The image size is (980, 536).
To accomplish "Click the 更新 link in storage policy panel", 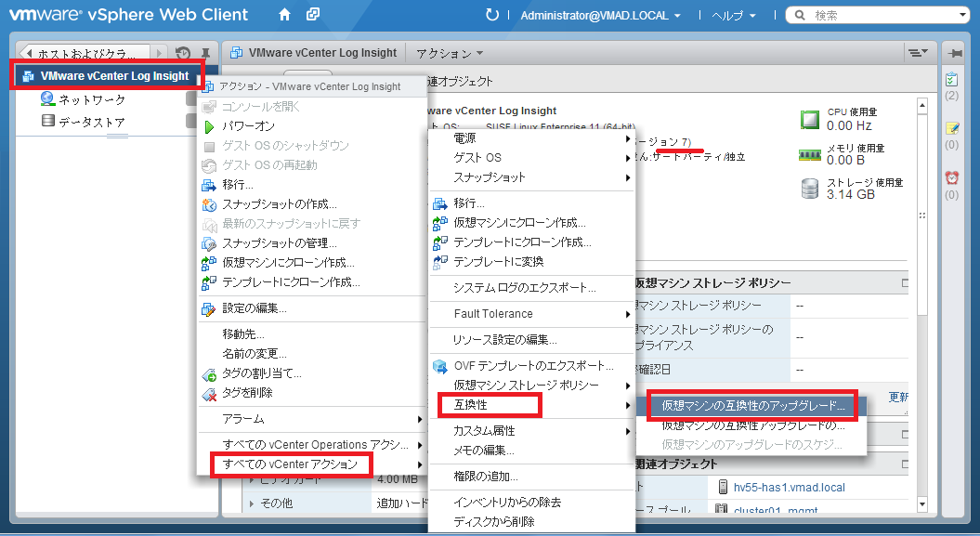I will [899, 398].
